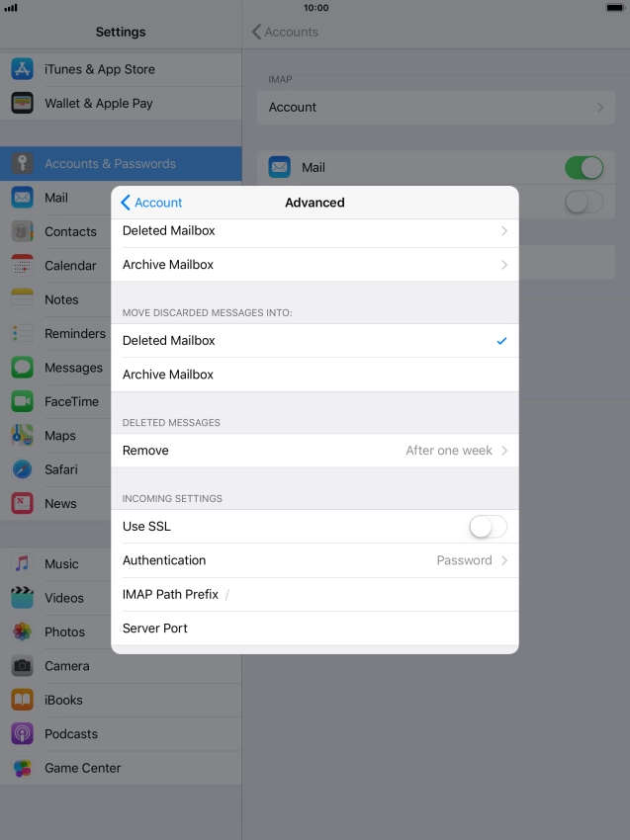Open the Game Center icon
The height and width of the screenshot is (840, 630).
(22, 768)
